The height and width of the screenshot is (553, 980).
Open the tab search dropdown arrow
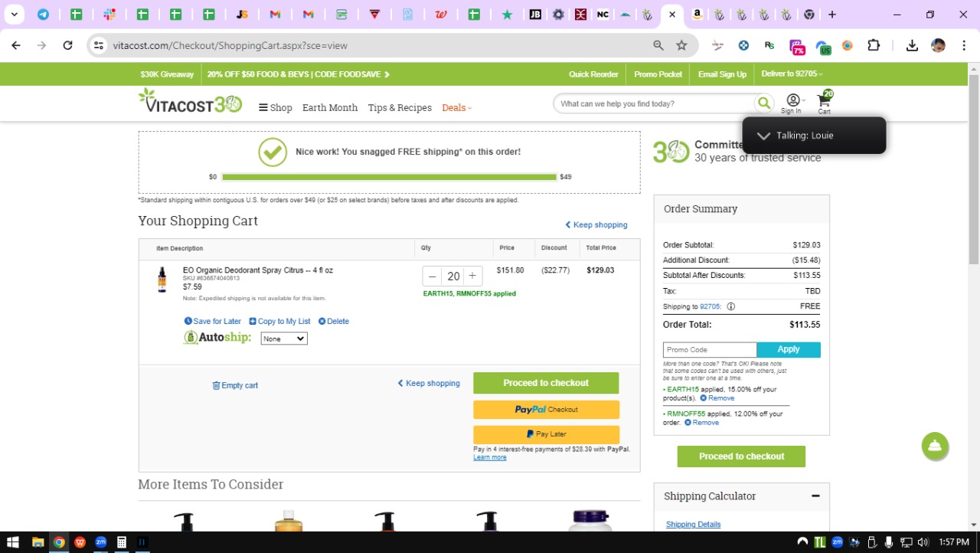click(x=14, y=15)
